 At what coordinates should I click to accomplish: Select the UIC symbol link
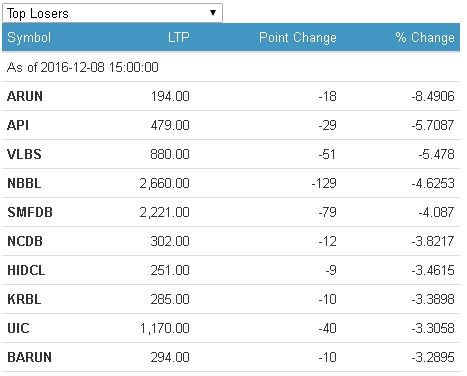click(18, 328)
